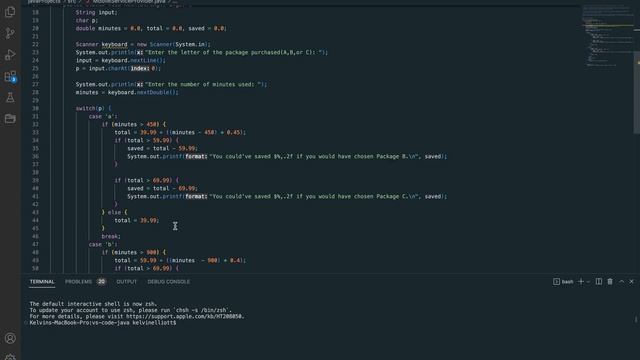Click println prompting for minutes used
Image resolution: width=640 pixels, height=360 pixels.
coord(171,84)
